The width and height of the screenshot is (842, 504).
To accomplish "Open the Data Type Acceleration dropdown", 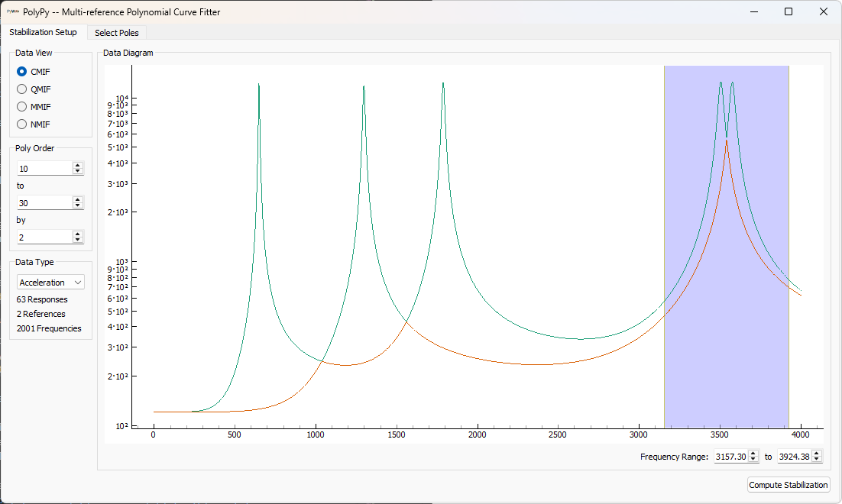I will click(x=50, y=283).
